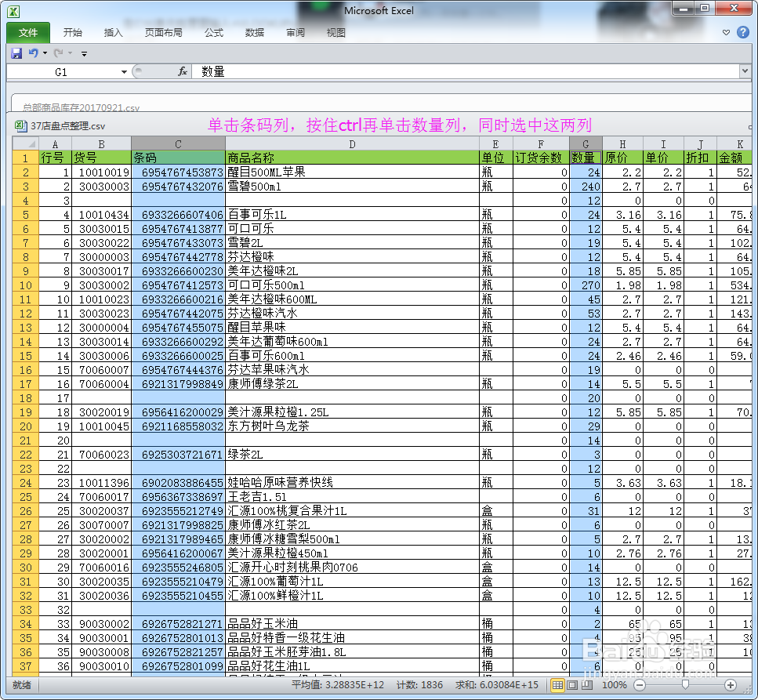This screenshot has width=758, height=700.
Task: Click the fx Insert Function icon
Action: click(x=182, y=71)
